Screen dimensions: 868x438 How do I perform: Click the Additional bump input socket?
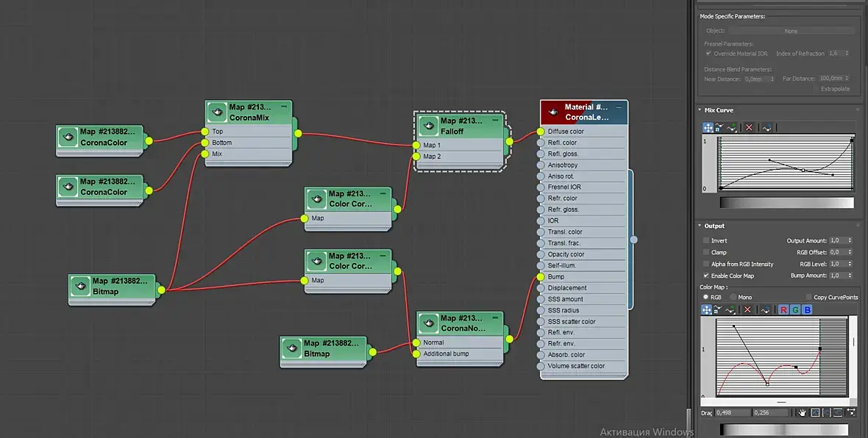[x=416, y=354]
